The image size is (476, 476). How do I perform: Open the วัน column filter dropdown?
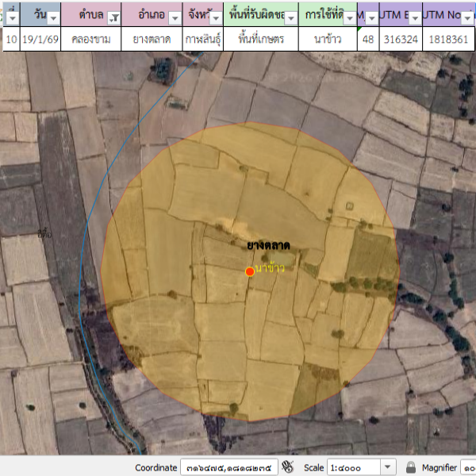52,17
